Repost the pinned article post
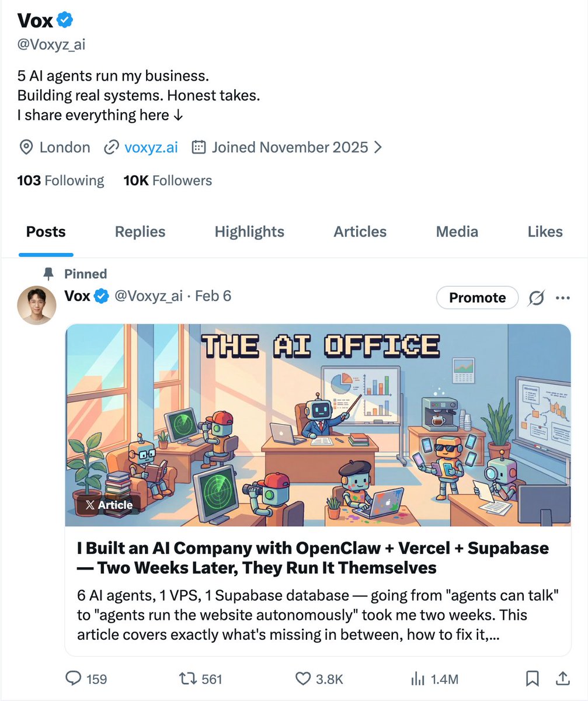This screenshot has height=701, width=588. click(187, 678)
